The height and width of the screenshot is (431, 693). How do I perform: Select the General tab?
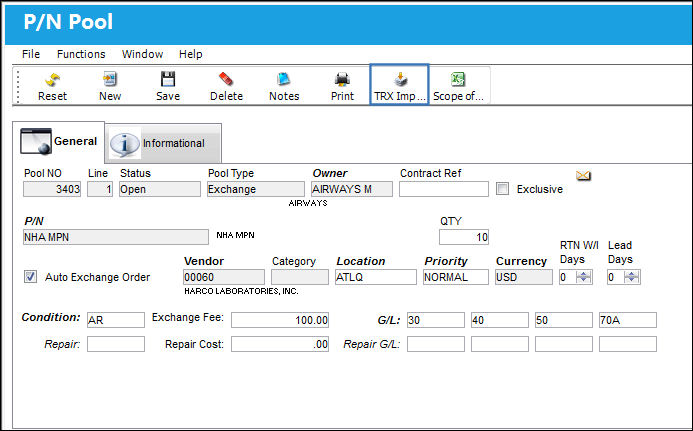(58, 141)
